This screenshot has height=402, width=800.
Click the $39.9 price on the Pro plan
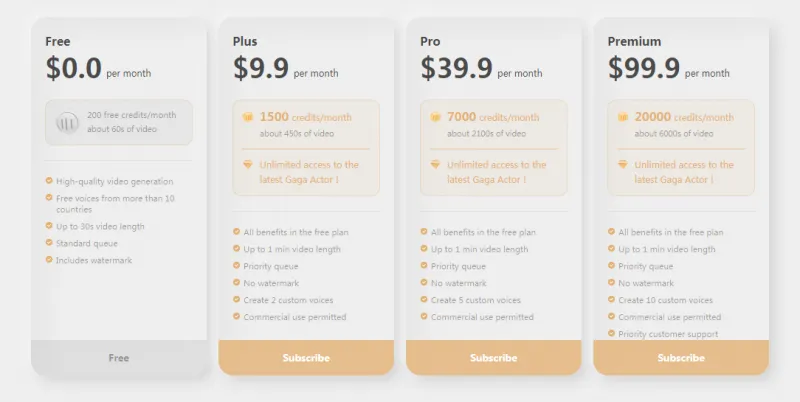point(457,68)
